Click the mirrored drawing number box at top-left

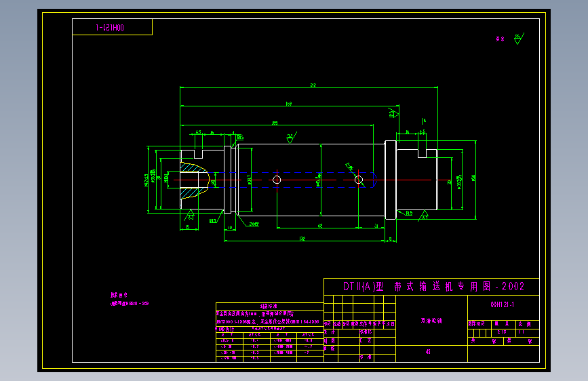click(112, 27)
